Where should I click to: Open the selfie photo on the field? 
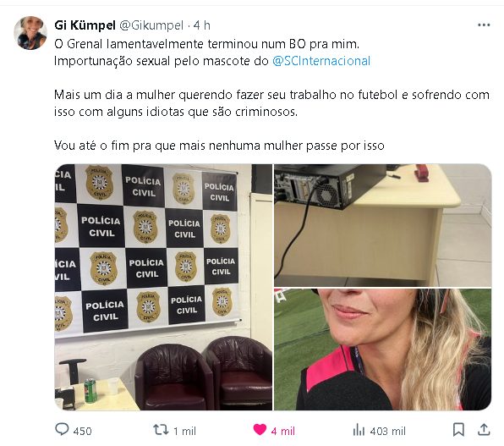tap(382, 350)
